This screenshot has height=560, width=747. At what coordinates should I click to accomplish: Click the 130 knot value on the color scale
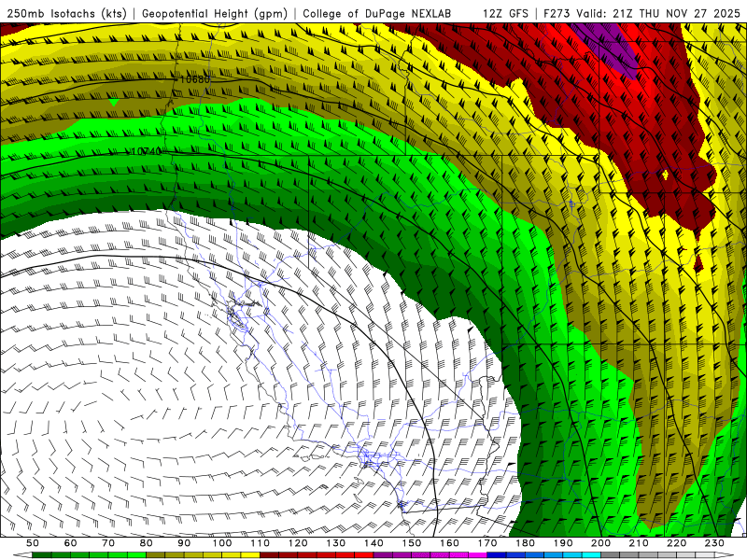tap(336, 543)
